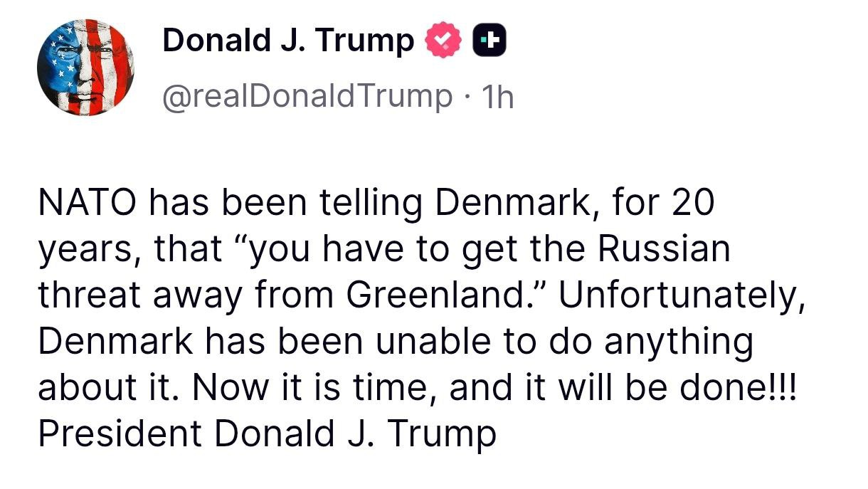Click the word Russian in the post
868x489 pixels.
pos(662,250)
